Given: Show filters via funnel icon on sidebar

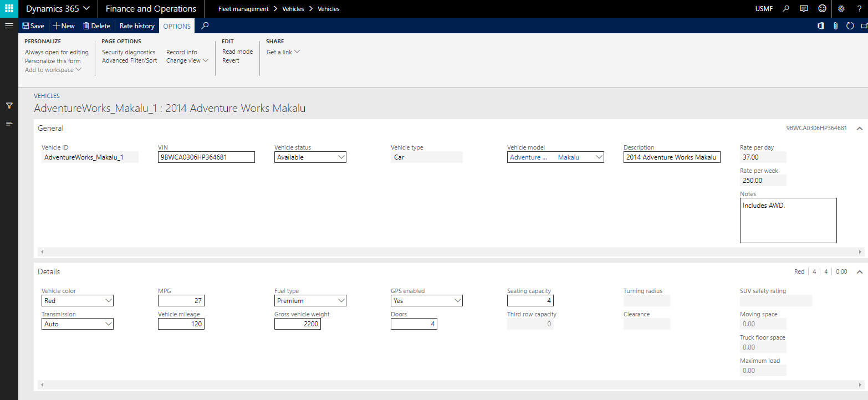Looking at the screenshot, I should coord(9,105).
